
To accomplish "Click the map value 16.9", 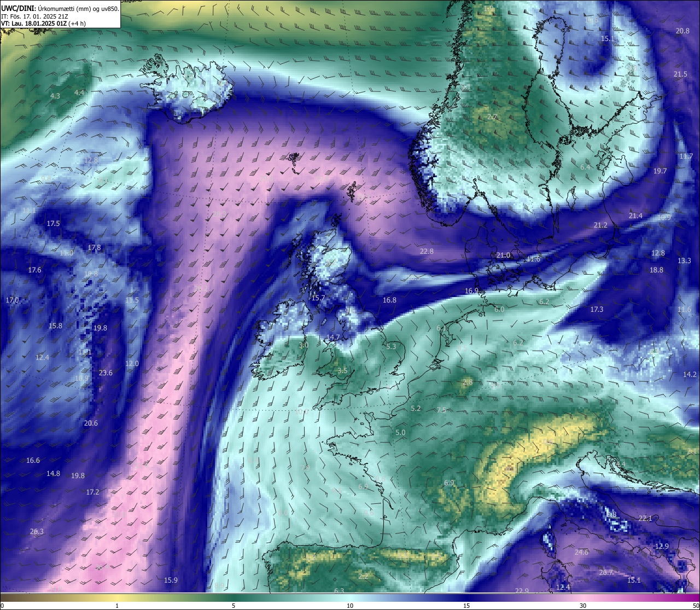I will [471, 291].
